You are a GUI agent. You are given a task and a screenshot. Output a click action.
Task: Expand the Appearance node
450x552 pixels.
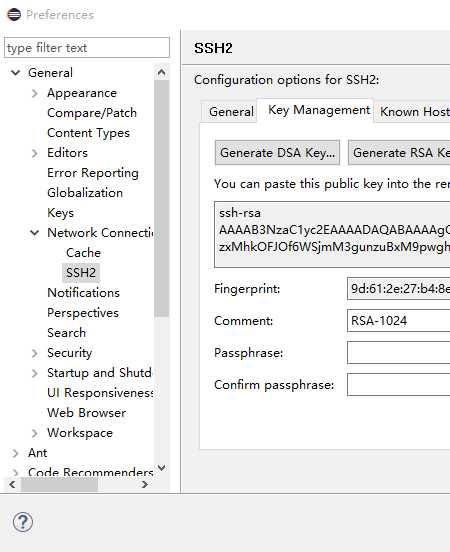[35, 93]
